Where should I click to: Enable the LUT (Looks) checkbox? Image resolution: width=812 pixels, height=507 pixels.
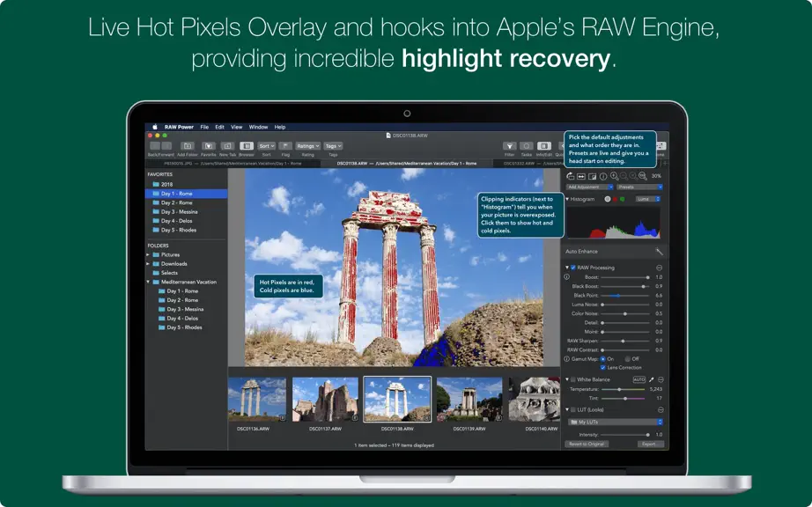572,410
